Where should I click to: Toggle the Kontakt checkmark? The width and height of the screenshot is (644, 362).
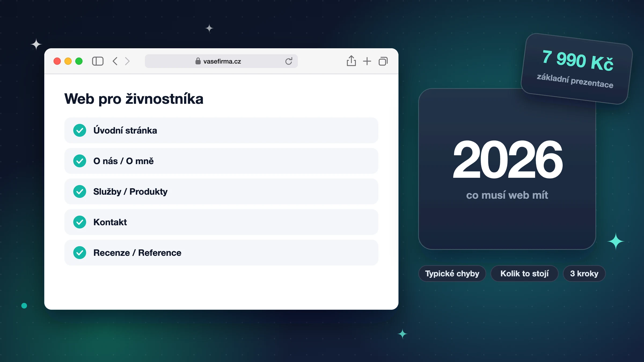point(80,222)
